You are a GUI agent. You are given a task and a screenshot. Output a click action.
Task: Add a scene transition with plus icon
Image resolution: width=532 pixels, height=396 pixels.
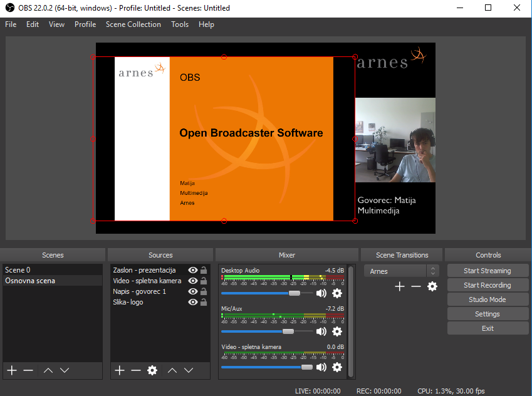tap(400, 286)
